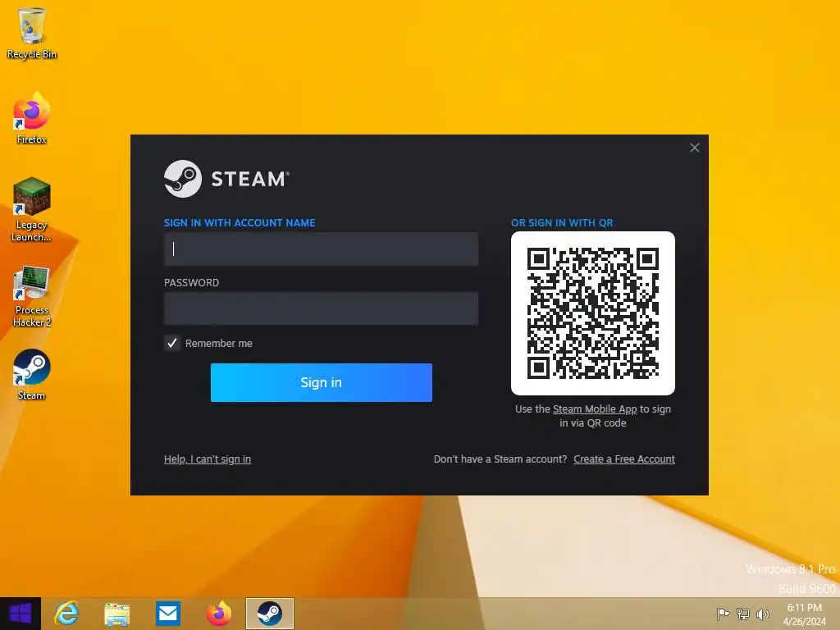Image resolution: width=840 pixels, height=630 pixels.
Task: Click the Sign in button
Action: pos(322,382)
